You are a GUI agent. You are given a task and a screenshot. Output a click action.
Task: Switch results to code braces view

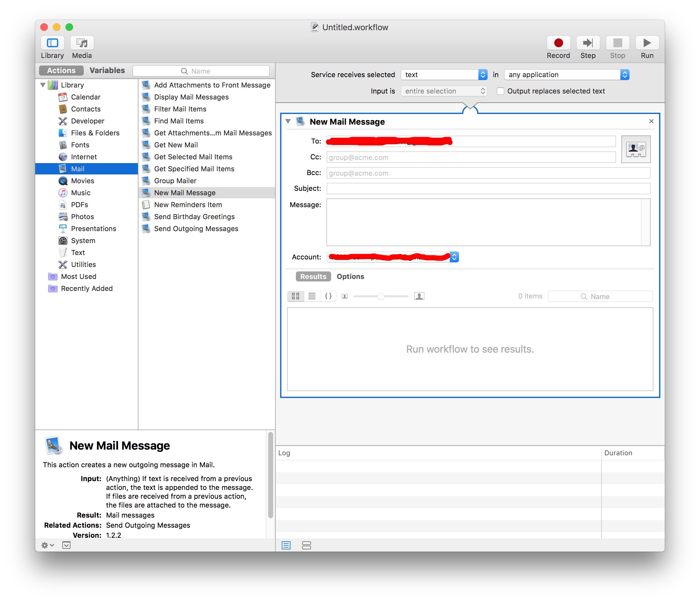pyautogui.click(x=328, y=296)
